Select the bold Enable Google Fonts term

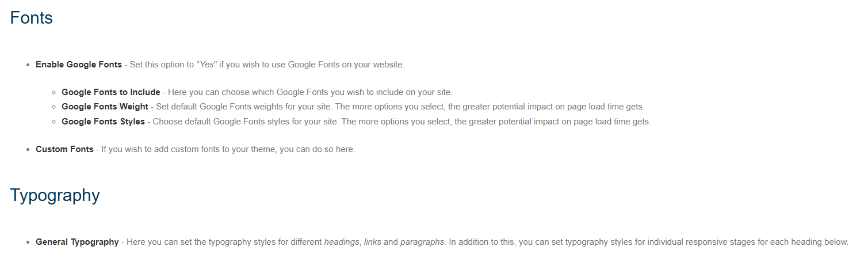[x=79, y=65]
